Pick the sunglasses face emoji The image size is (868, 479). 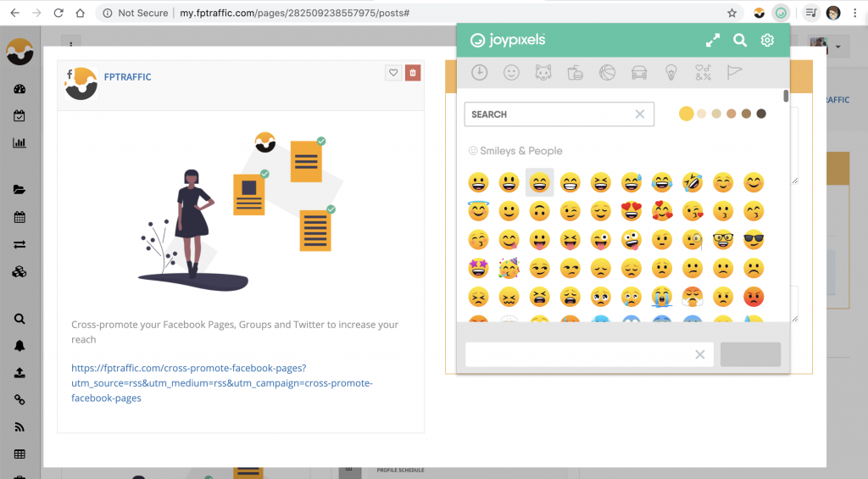(x=754, y=240)
